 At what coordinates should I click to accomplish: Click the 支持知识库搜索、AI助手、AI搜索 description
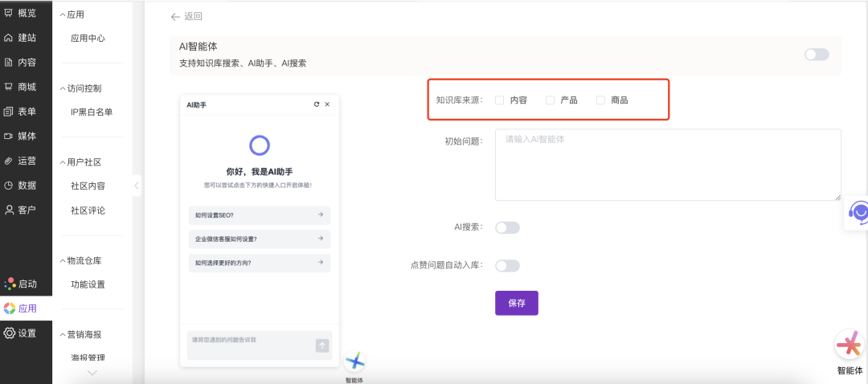pos(243,63)
